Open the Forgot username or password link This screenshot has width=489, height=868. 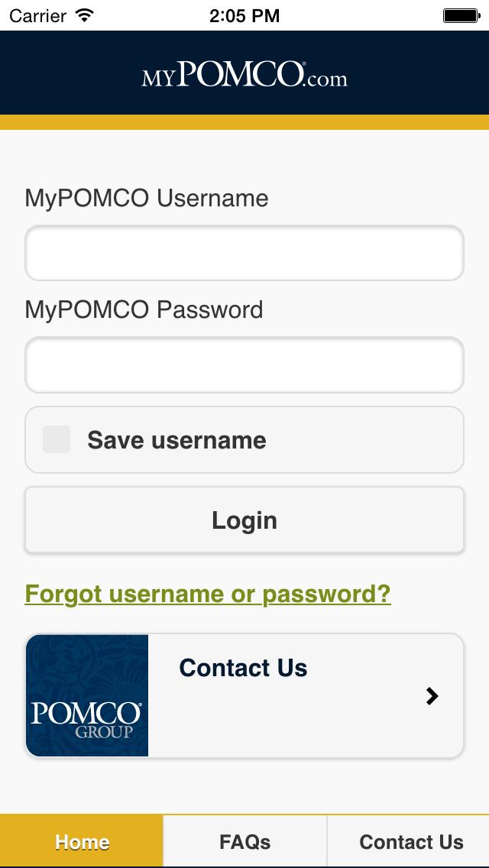click(206, 594)
